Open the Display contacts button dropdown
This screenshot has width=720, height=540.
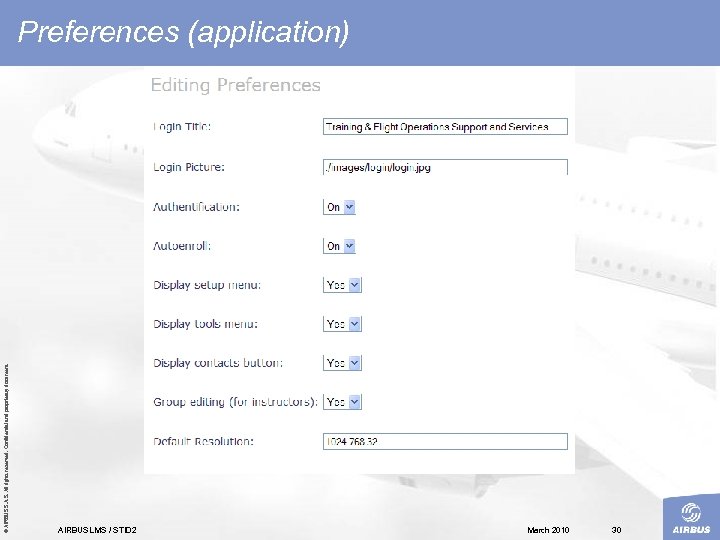[342, 363]
